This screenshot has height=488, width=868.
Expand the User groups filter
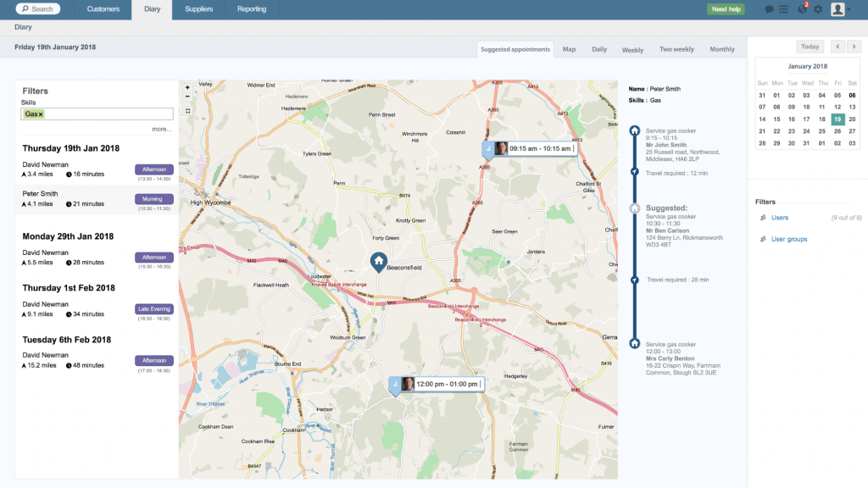point(789,240)
